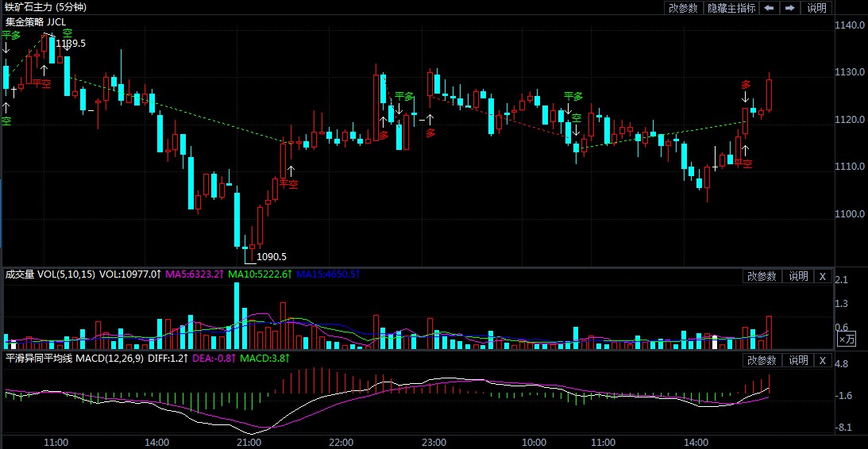Click the DIFF:1.2 value
This screenshot has height=449, width=868.
point(168,359)
